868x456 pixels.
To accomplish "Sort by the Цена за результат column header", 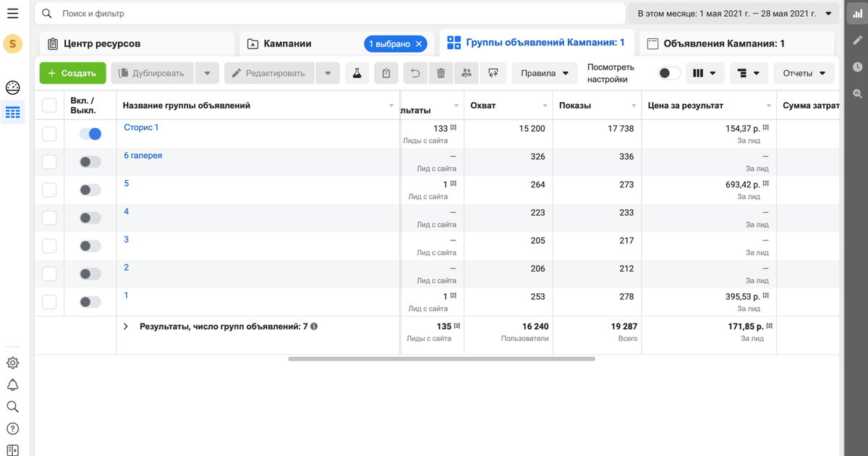I will (x=685, y=106).
